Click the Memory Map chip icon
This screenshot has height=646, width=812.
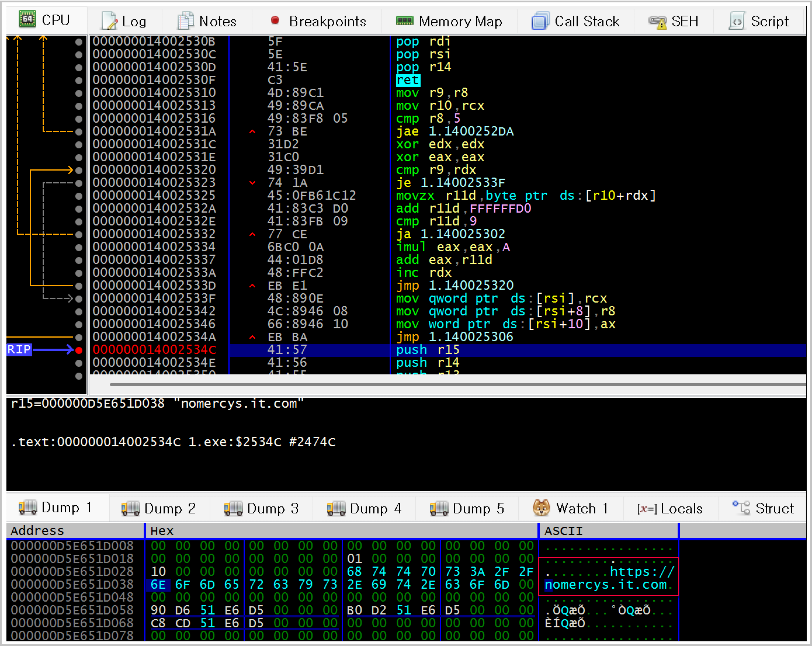coord(404,21)
